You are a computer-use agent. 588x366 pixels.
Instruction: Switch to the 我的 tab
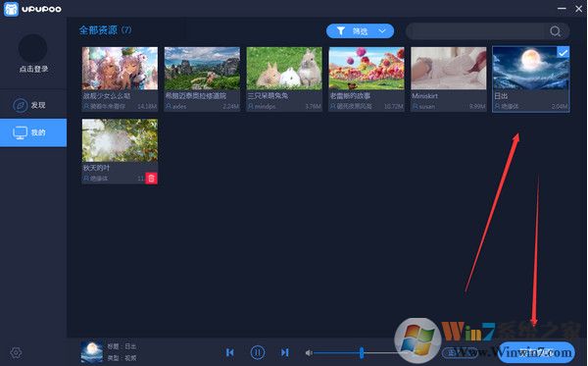33,132
